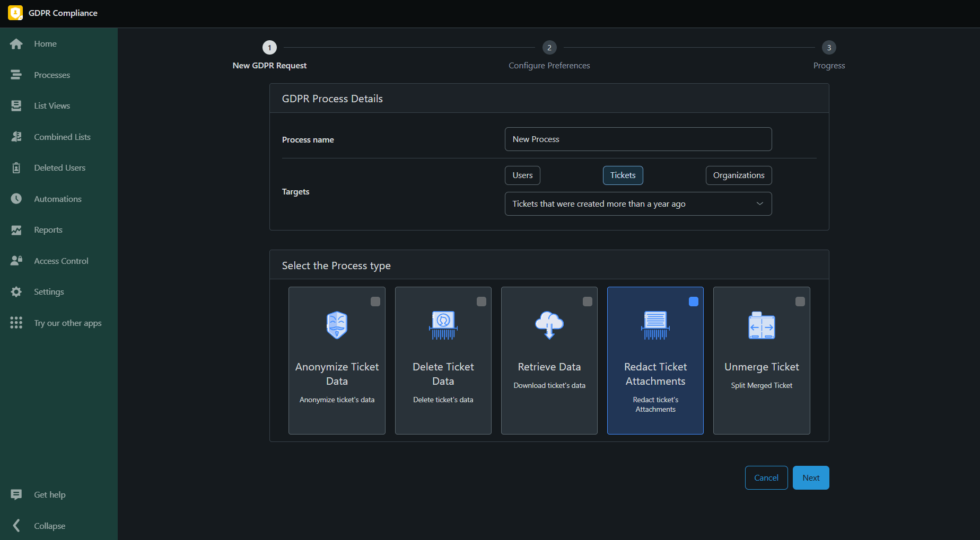Click step 2 Configure Preferences indicator
Viewport: 980px width, 540px height.
[x=549, y=48]
